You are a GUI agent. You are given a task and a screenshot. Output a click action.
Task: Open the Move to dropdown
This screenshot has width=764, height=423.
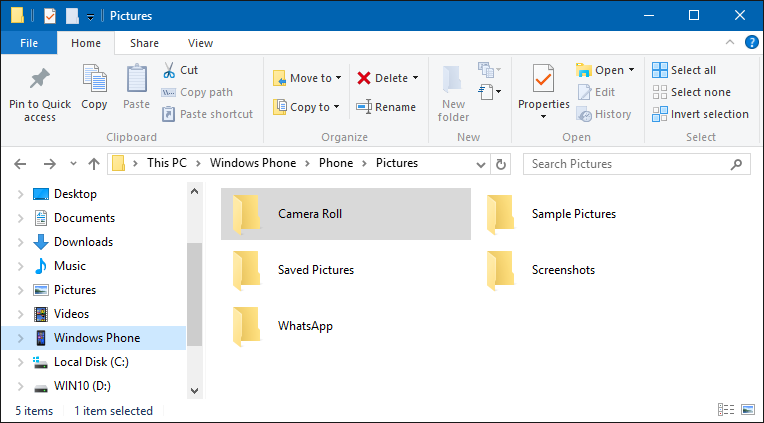pyautogui.click(x=307, y=78)
